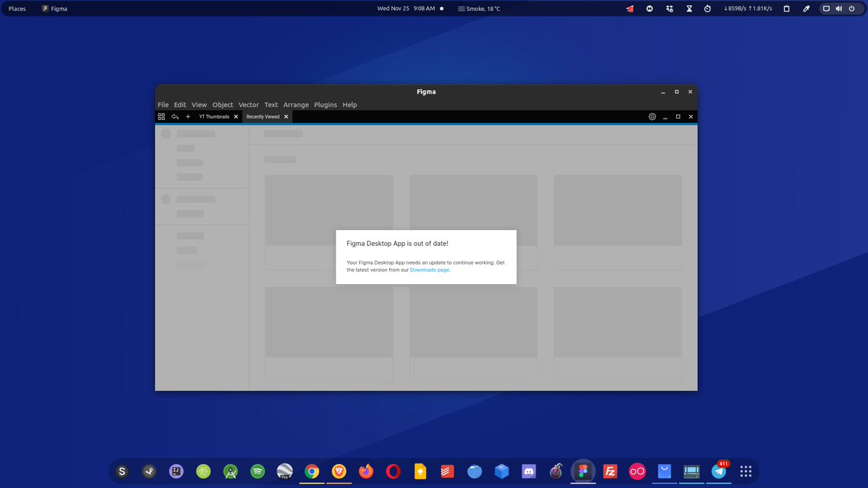Click the volume control in the top bar
The image size is (868, 488).
(839, 9)
